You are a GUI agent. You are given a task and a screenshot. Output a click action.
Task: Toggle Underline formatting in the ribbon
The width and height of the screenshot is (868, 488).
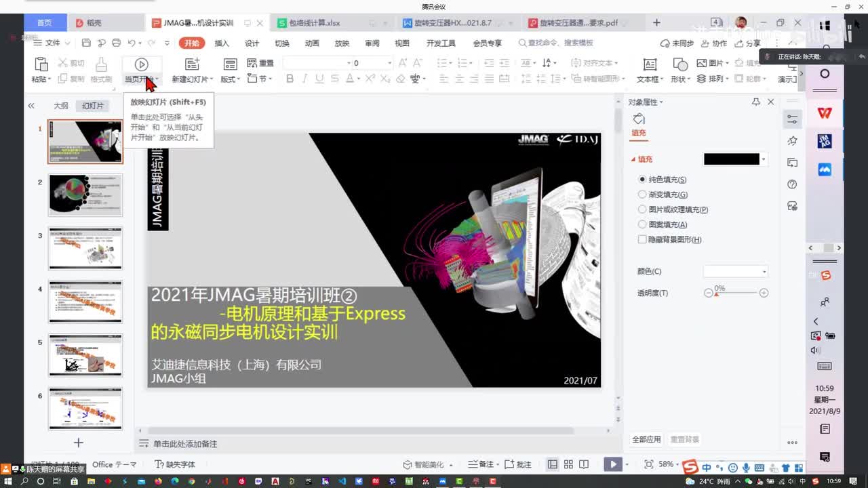319,79
